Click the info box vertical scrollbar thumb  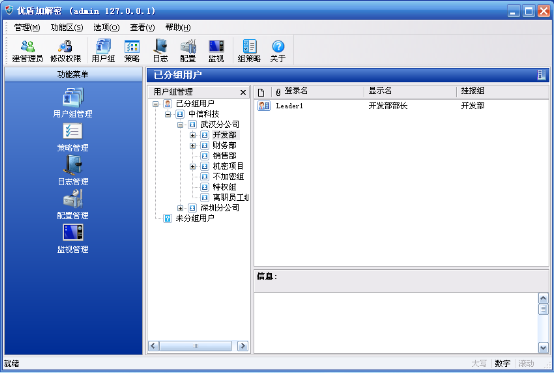(543, 309)
